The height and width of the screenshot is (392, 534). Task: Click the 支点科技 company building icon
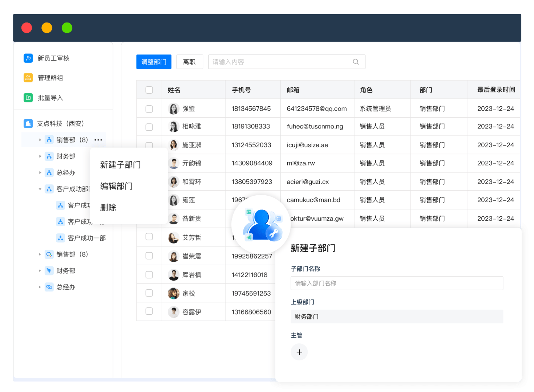(x=28, y=123)
